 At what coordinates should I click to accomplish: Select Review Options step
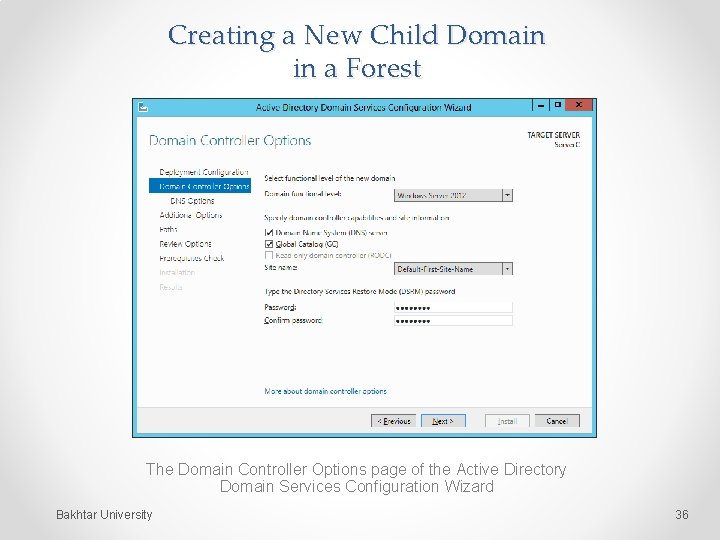[x=185, y=244]
